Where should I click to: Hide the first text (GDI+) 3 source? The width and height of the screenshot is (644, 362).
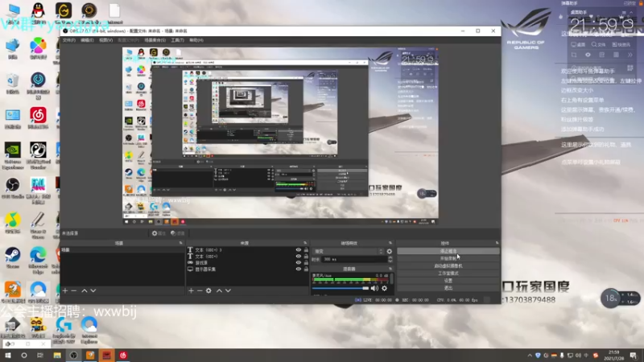tap(299, 250)
